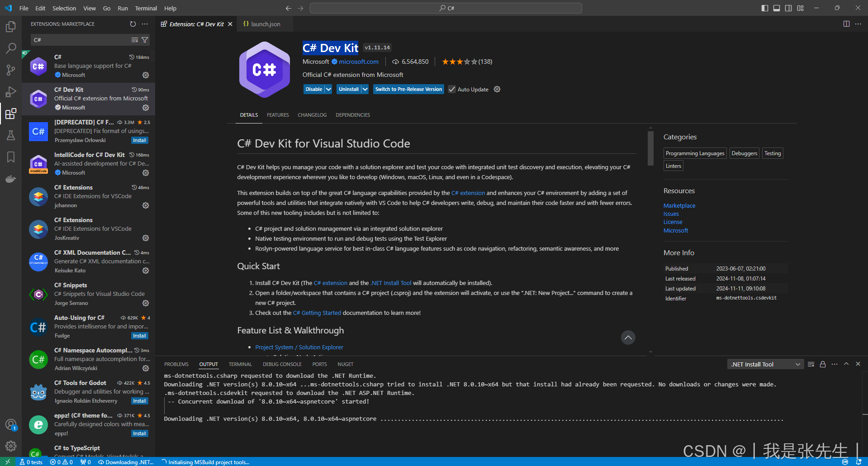Screen dimensions: 868x466
Task: Open the Marketplace resource link
Action: click(679, 205)
